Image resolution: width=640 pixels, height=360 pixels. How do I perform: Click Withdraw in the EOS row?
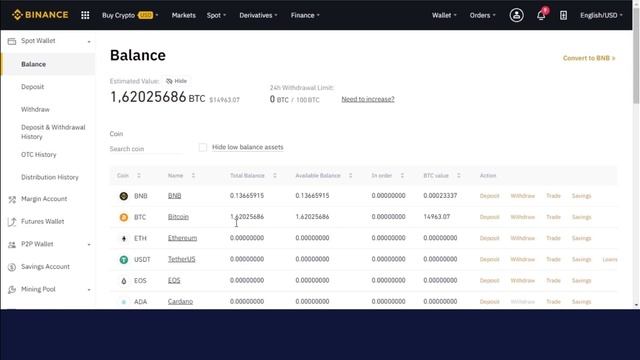click(x=522, y=281)
